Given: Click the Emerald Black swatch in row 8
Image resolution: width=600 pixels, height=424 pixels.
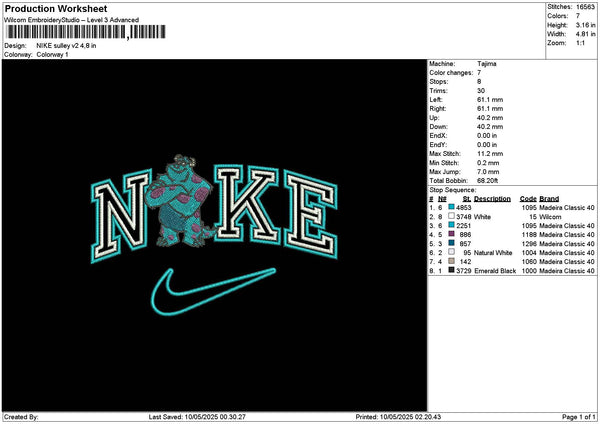Looking at the screenshot, I should (452, 270).
